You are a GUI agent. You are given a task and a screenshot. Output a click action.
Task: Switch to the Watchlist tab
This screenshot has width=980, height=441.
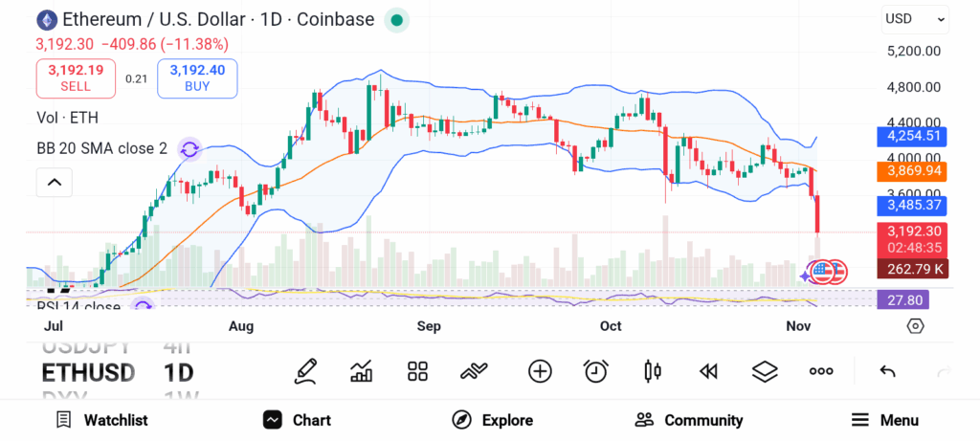(101, 420)
